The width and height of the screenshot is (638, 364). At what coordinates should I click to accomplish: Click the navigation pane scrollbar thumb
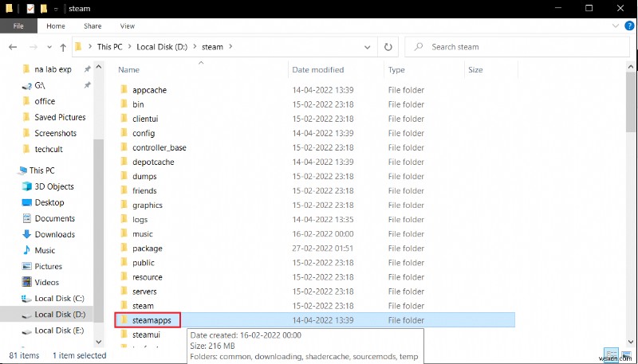point(98,230)
